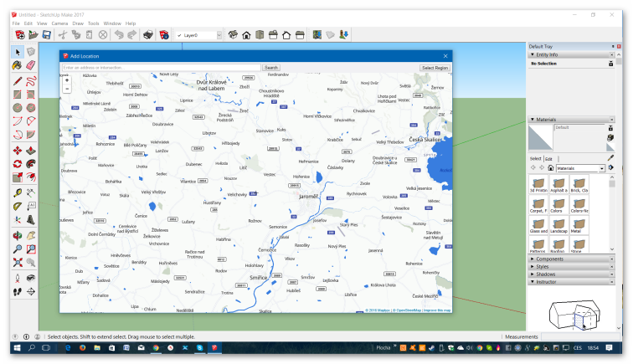Collapse the Materials panel
The height and width of the screenshot is (364, 633).
pyautogui.click(x=532, y=120)
